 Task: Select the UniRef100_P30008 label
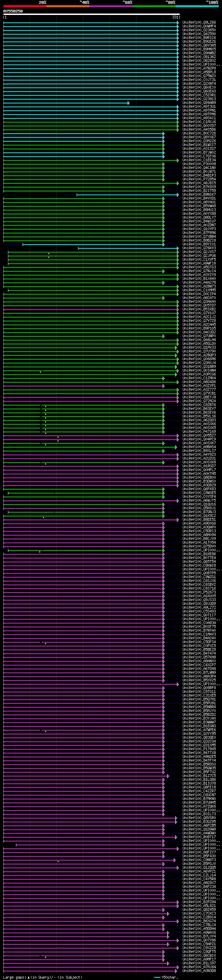[199, 164]
